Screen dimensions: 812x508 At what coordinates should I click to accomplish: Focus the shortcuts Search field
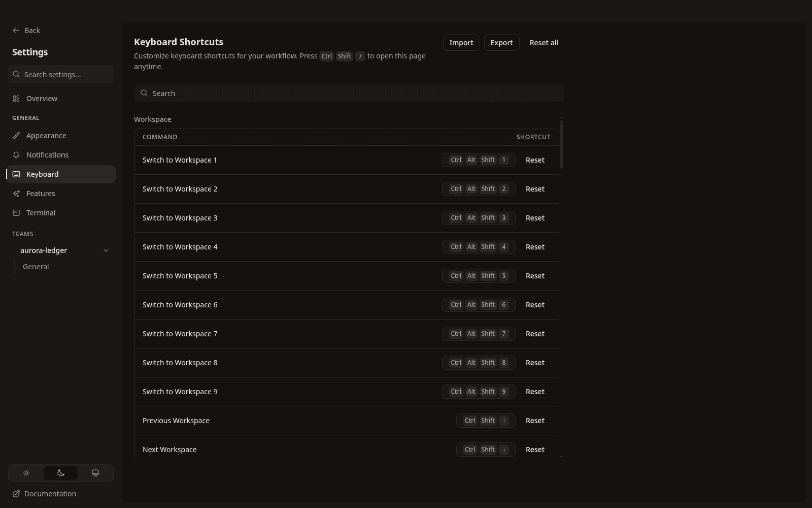pyautogui.click(x=349, y=93)
